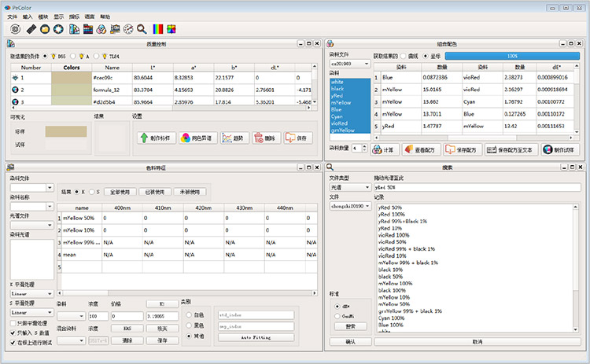Click the black ruler toolbar icon
The height and width of the screenshot is (364, 590).
pos(31,29)
